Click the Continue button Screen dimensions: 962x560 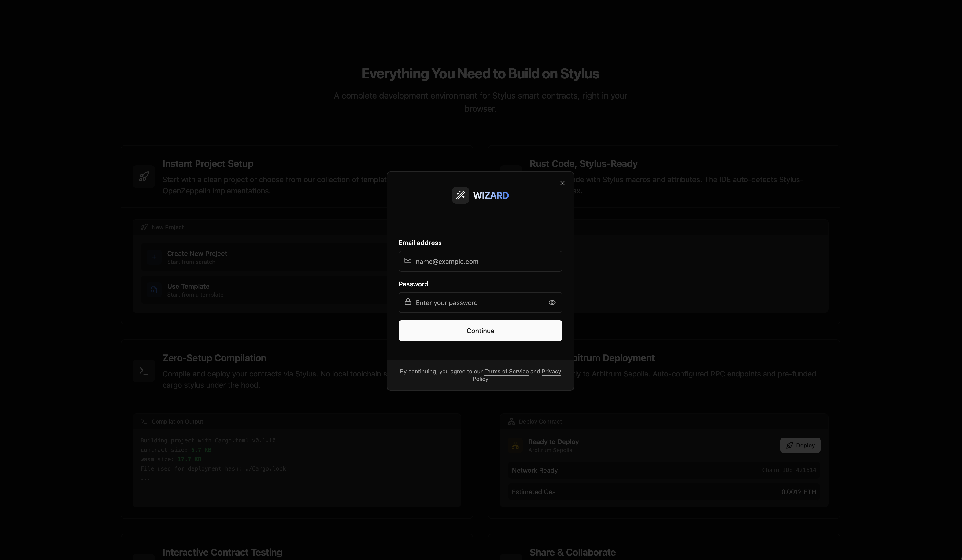[480, 331]
